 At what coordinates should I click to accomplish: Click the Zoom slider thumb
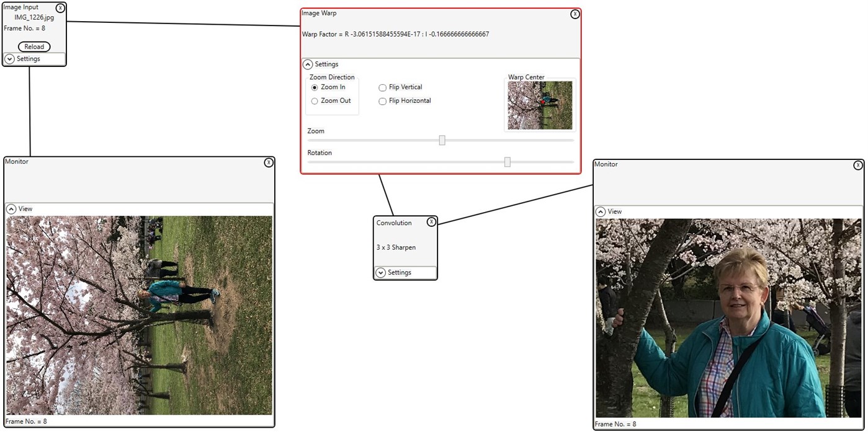coord(442,140)
